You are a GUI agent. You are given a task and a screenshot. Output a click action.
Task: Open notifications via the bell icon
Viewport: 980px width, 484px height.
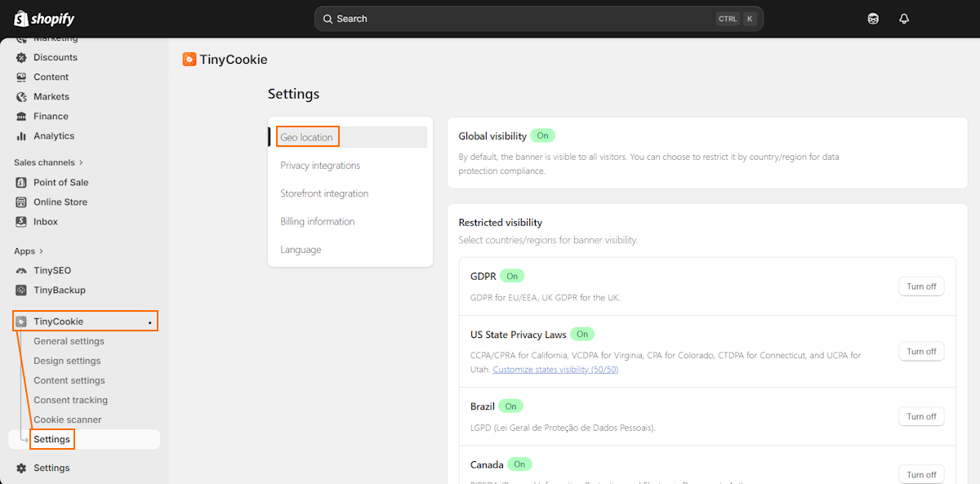point(904,18)
